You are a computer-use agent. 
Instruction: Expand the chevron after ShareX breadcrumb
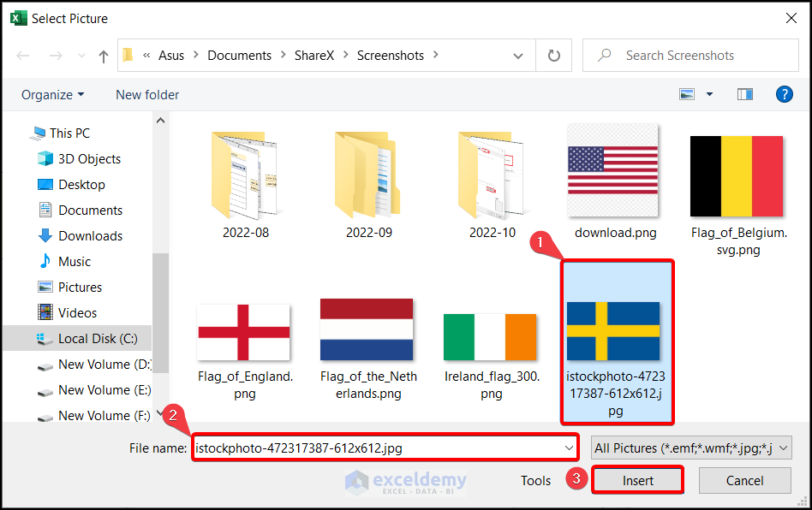pyautogui.click(x=345, y=55)
